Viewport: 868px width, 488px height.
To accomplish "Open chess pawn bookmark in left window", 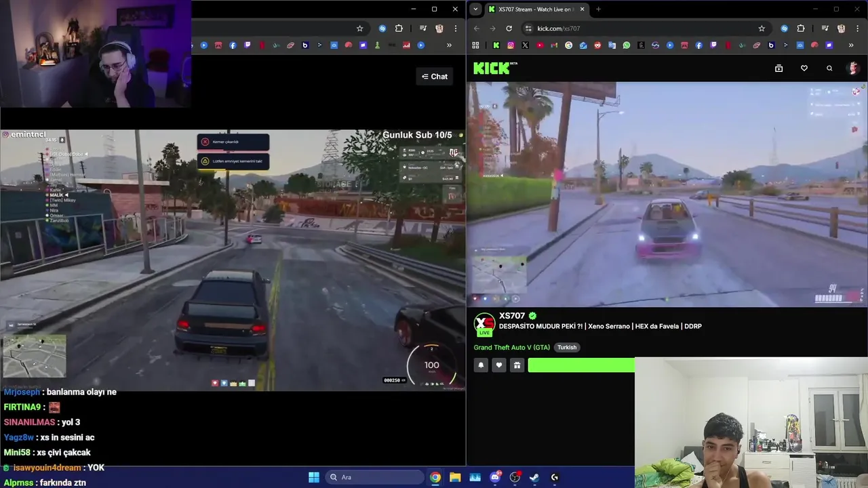I will [x=377, y=45].
